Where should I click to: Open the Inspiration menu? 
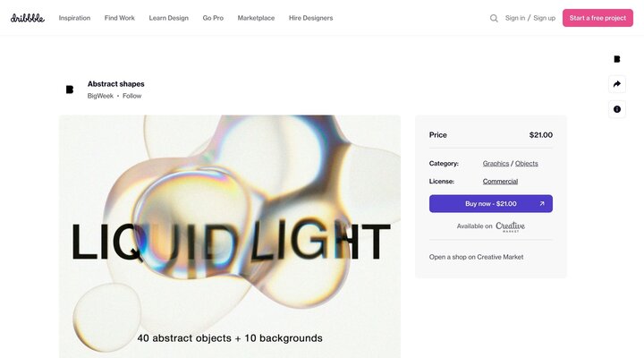[74, 18]
